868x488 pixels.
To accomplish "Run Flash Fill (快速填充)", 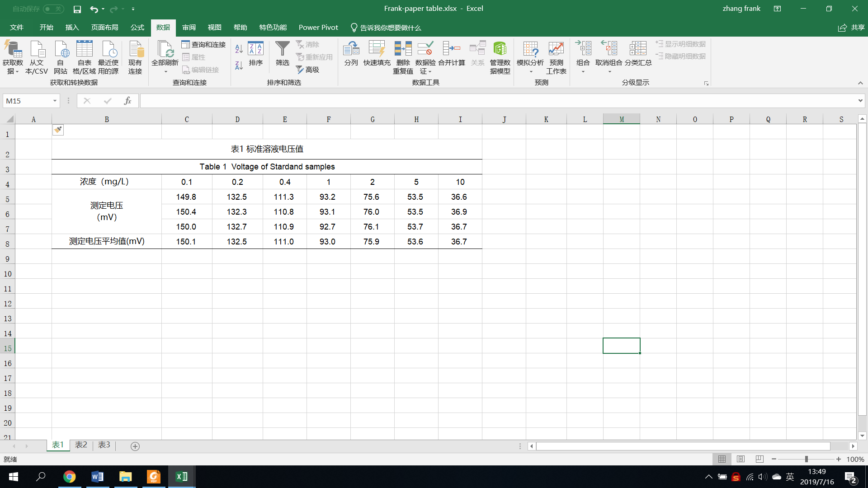I will [377, 54].
